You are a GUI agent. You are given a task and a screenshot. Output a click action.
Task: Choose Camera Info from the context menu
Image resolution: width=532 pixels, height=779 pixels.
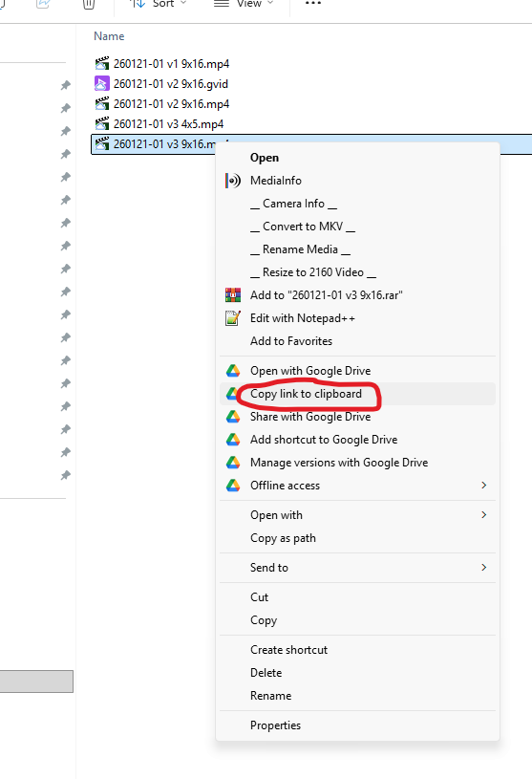tap(357, 204)
